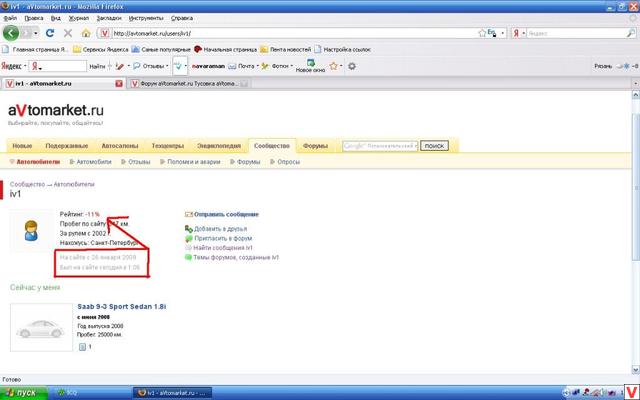
Task: Click the red V site icon in address bar
Action: [104, 33]
